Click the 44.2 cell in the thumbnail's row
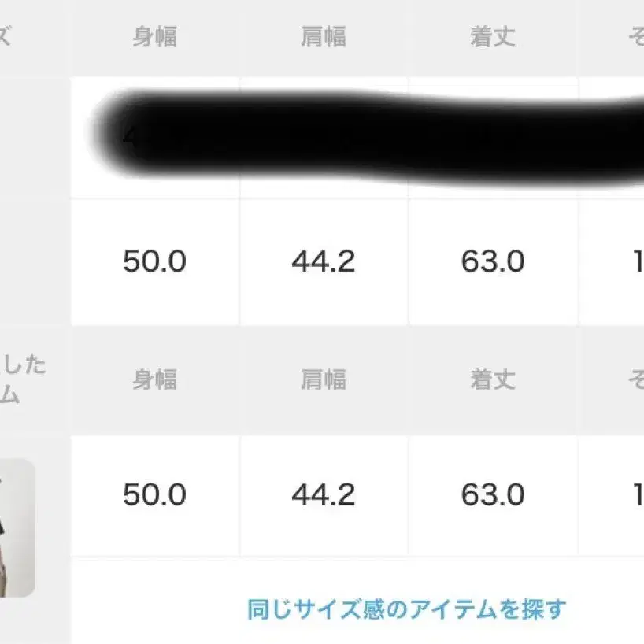The width and height of the screenshot is (644, 644). coord(324,494)
